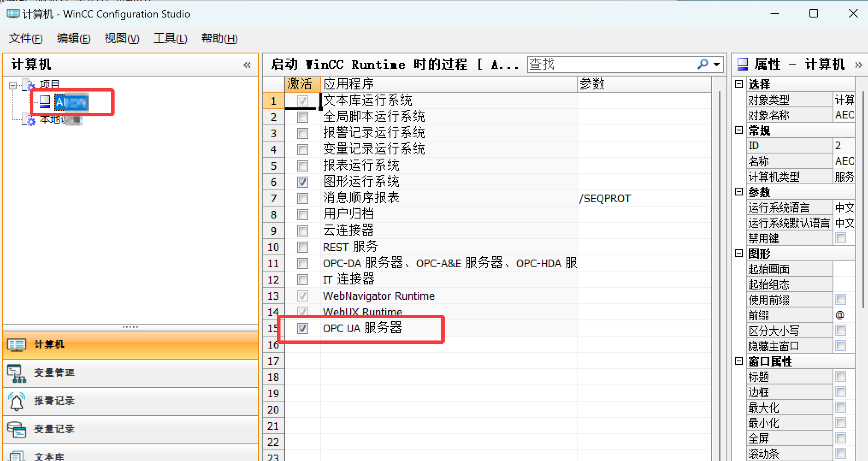Open the 计算机 editor in the navigation bar
This screenshot has width=868, height=461.
pos(130,345)
